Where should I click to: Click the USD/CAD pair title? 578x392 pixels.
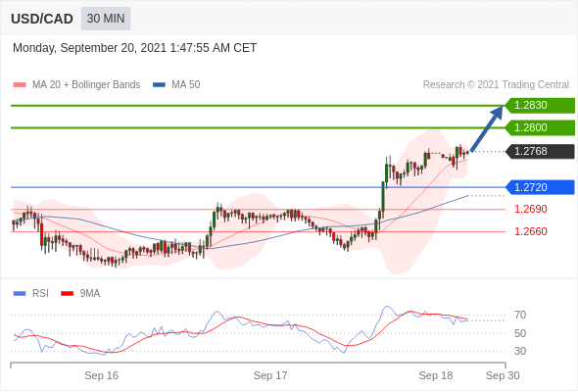click(42, 19)
